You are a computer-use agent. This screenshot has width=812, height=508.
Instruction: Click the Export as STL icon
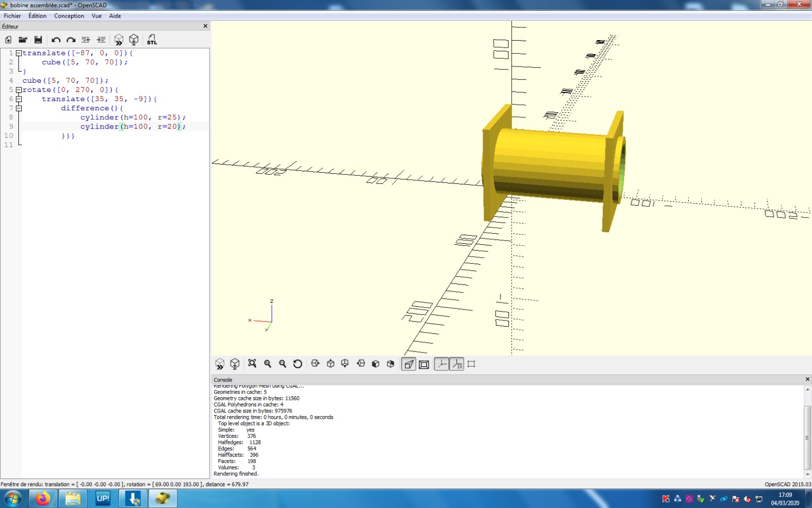(152, 40)
